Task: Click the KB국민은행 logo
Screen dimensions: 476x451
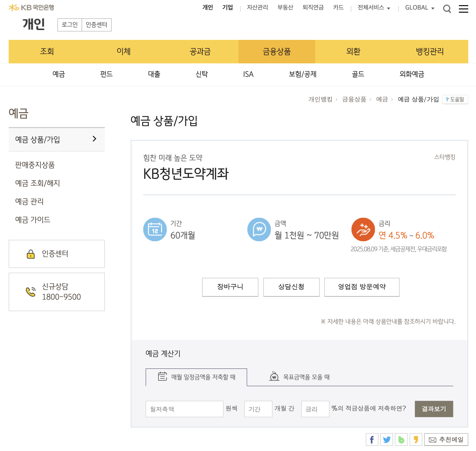Action: point(31,8)
